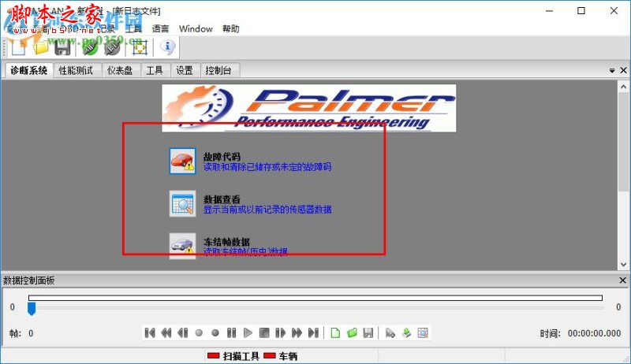Image resolution: width=631 pixels, height=364 pixels.
Task: Click the add-marker cursor icon in data panel
Action: point(390,332)
